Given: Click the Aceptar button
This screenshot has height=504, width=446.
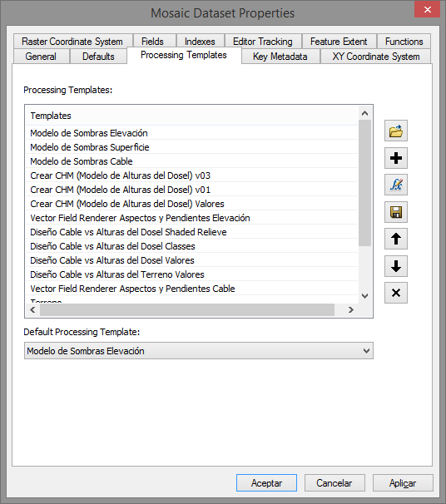Looking at the screenshot, I should pos(266,482).
